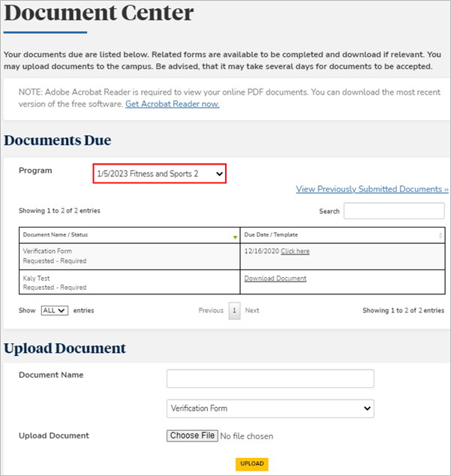Click into the Document Name text box
This screenshot has width=451, height=476.
[270, 378]
